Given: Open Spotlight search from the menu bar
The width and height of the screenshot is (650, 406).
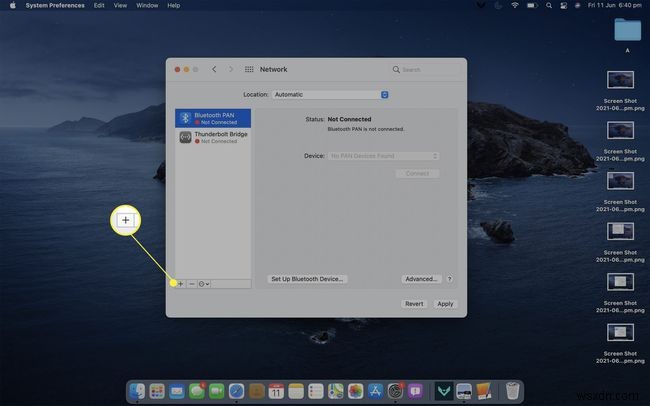Looking at the screenshot, I should click(549, 5).
